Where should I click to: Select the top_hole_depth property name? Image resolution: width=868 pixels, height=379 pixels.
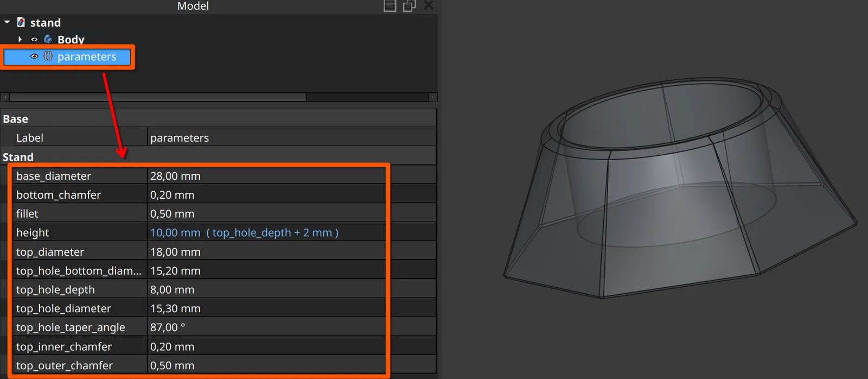[x=55, y=290]
